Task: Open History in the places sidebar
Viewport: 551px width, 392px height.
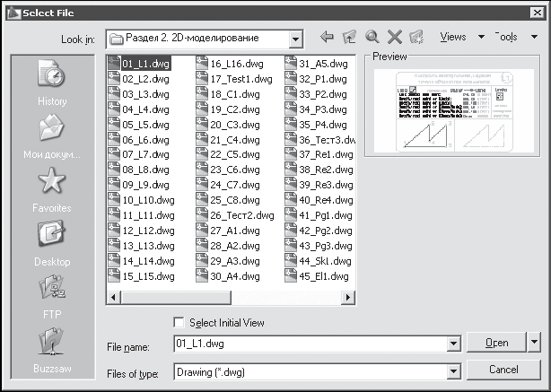Action: coord(52,83)
